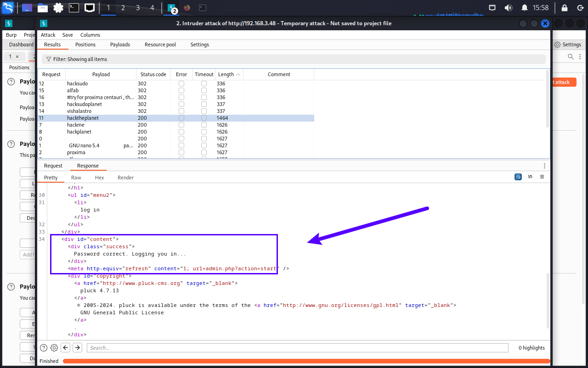Toggle Error checkbox for hacksudo row

[x=181, y=84]
